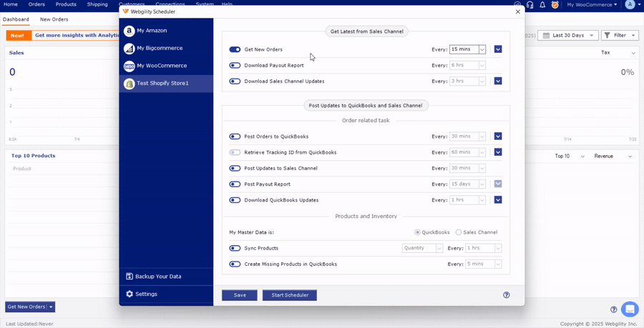Switch to New Orders tab

tap(54, 19)
